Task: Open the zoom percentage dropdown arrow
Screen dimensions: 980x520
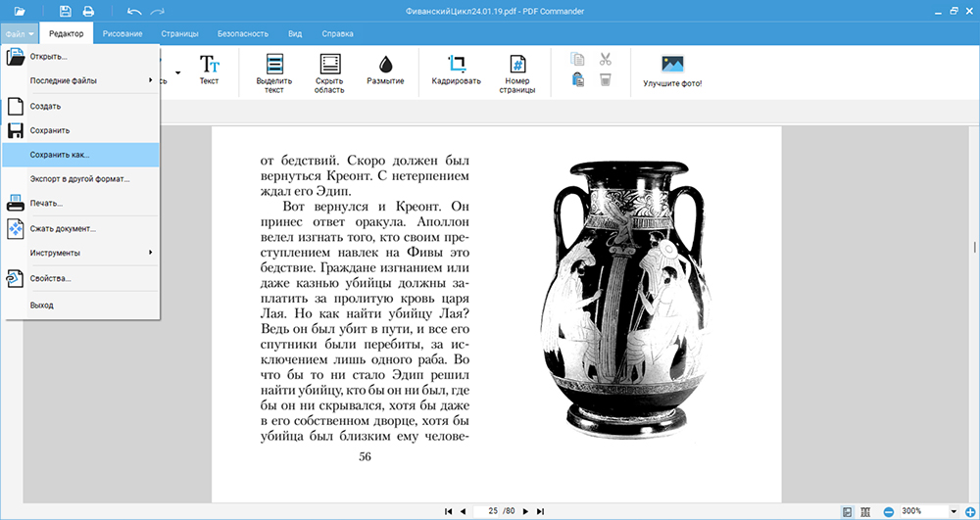Action: (x=954, y=512)
